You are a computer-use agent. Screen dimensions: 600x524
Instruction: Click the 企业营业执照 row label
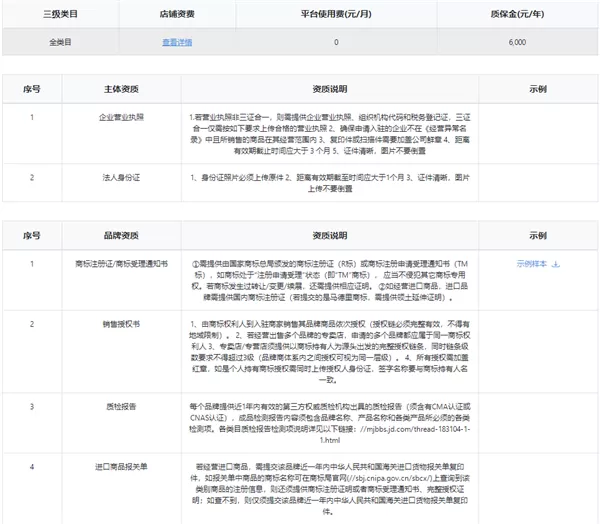click(121, 117)
